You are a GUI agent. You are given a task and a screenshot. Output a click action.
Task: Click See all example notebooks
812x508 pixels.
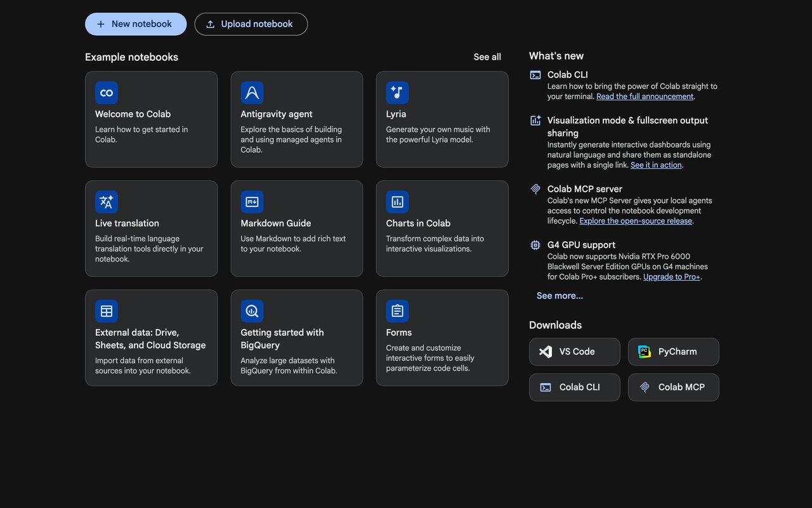click(487, 57)
